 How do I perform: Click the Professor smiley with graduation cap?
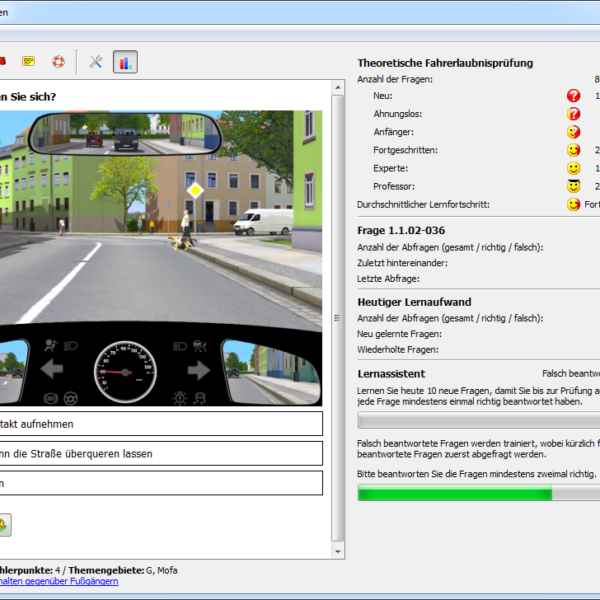click(573, 185)
